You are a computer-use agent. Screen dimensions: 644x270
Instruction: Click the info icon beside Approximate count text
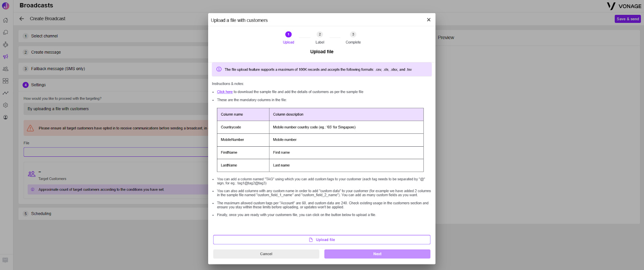click(33, 189)
